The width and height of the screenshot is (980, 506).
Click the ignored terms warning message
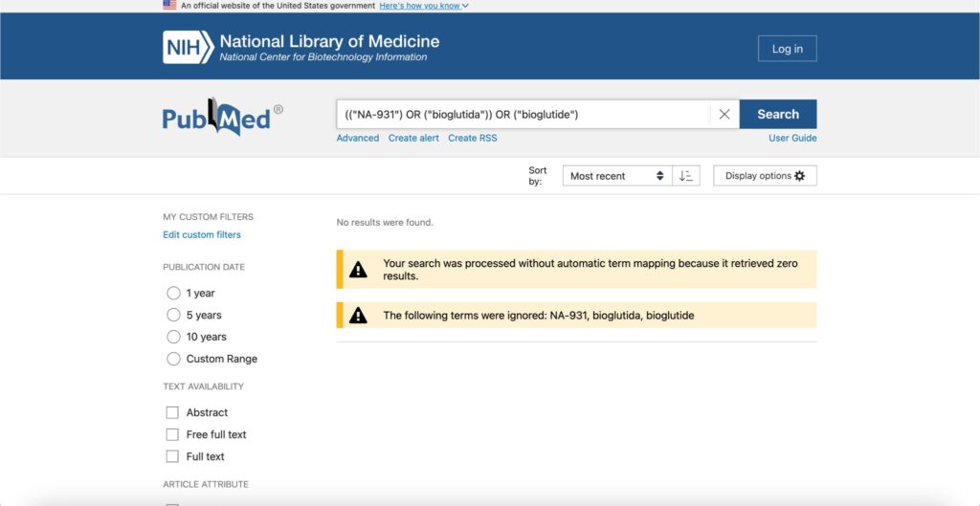pos(539,316)
